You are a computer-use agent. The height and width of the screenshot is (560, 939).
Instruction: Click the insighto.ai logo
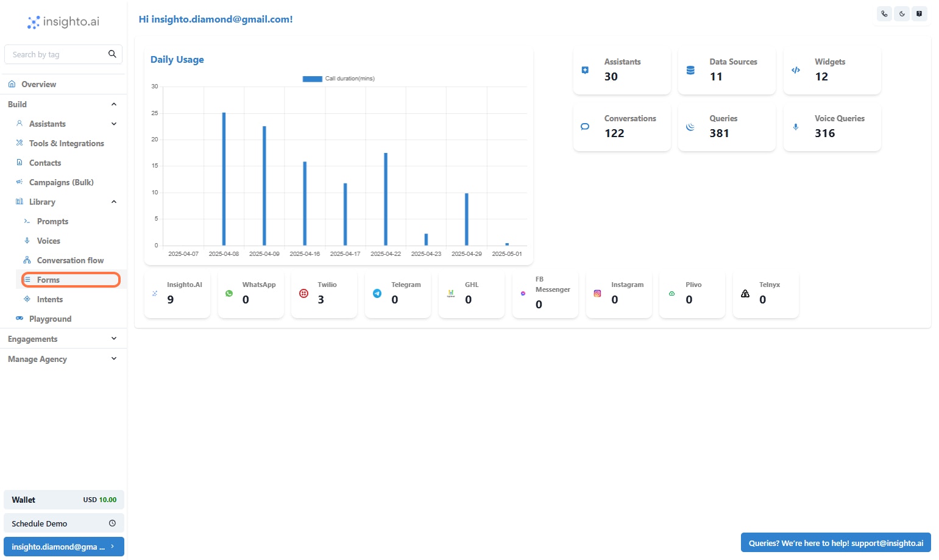[x=63, y=22]
